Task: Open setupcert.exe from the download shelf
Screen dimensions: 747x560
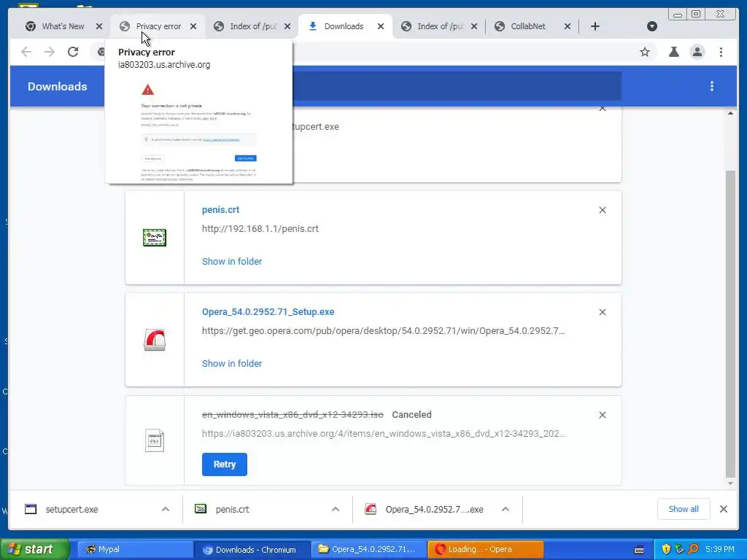Action: (71, 510)
